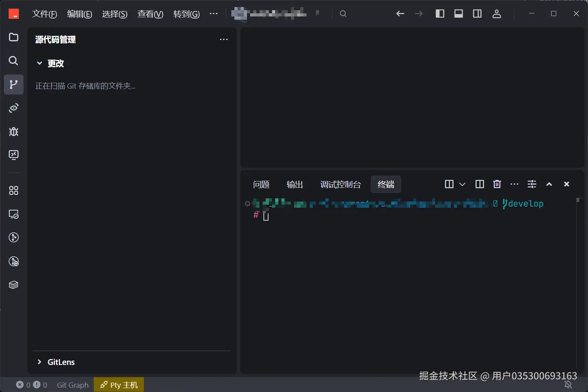Go back with the left arrow

(x=400, y=14)
